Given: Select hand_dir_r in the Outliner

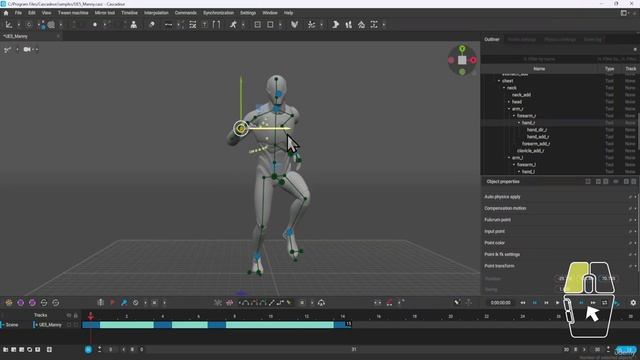Looking at the screenshot, I should coord(537,130).
